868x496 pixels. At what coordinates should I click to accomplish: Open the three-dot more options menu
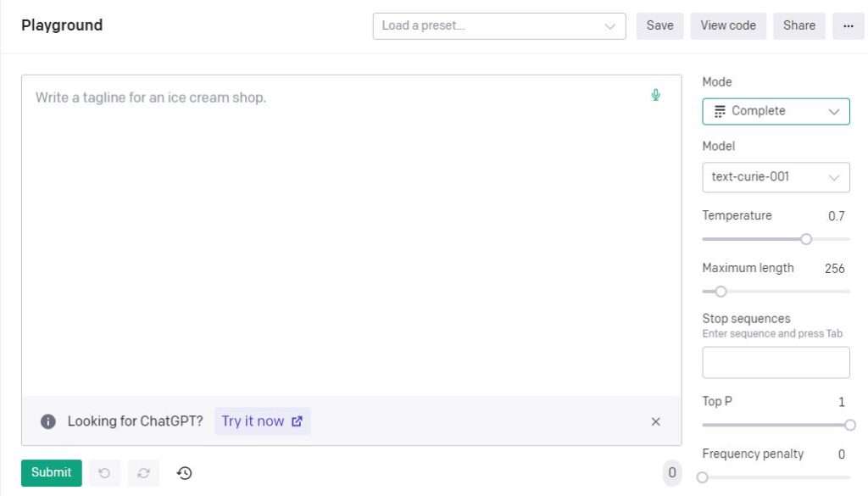pyautogui.click(x=848, y=26)
